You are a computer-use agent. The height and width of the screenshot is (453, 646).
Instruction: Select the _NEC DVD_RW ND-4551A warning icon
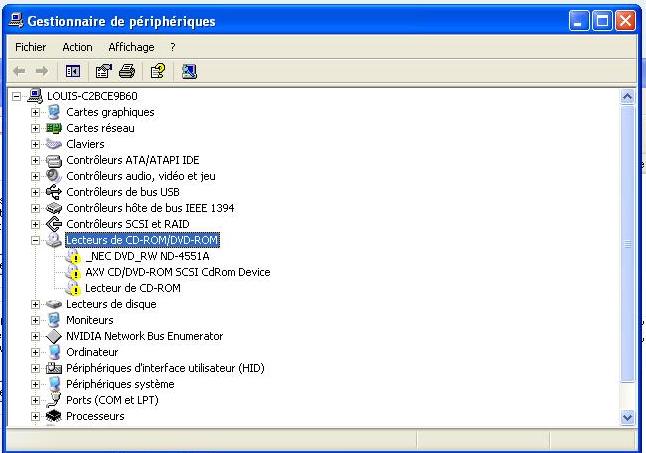73,256
